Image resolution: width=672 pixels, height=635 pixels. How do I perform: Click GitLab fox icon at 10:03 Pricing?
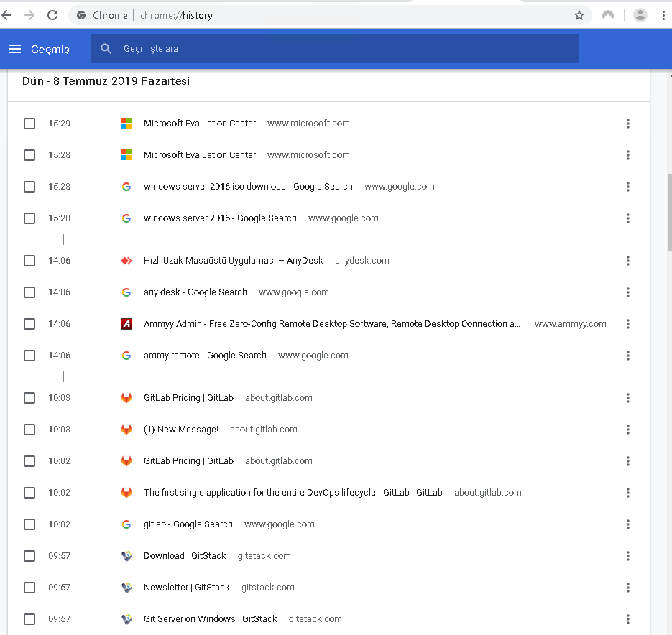[x=126, y=398]
